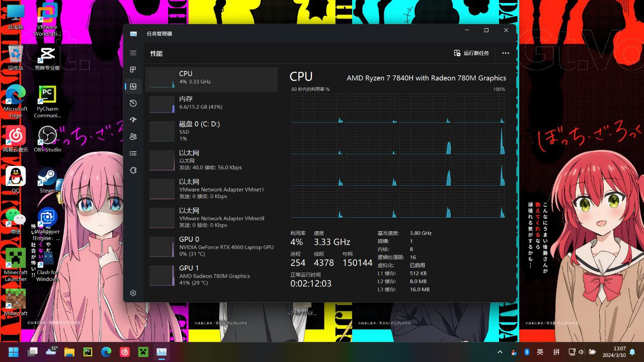Expand the hamburger navigation menu
Image resolution: width=644 pixels, height=362 pixels.
pos(133,53)
